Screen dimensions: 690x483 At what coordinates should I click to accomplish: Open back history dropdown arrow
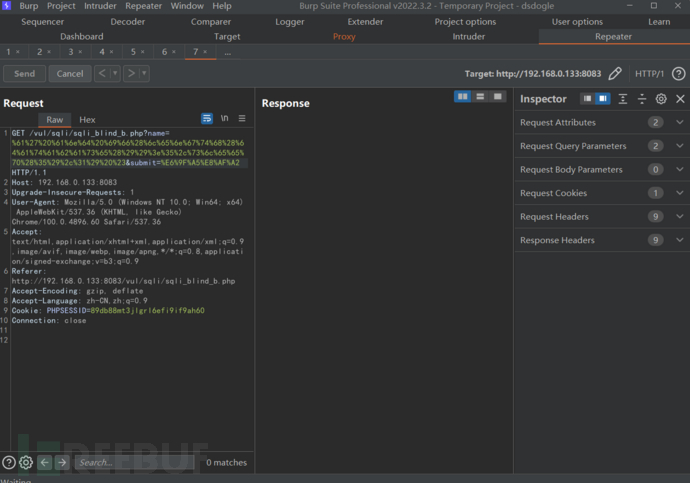(115, 73)
